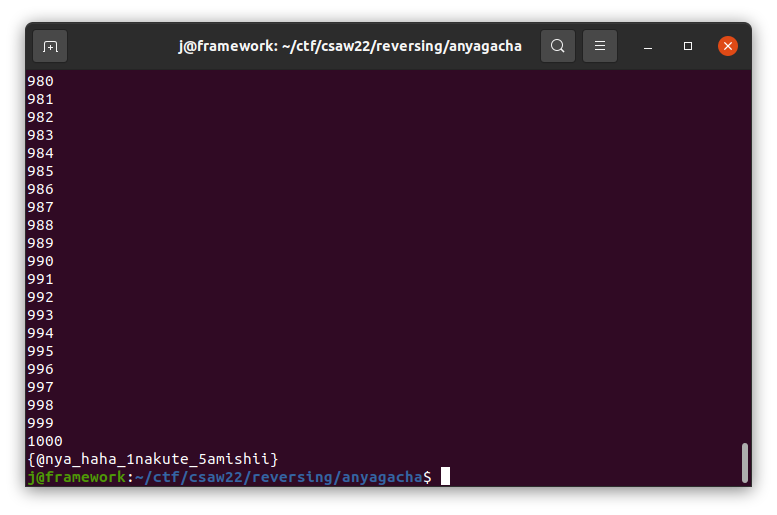
Task: Click the output line reading 990
Action: [41, 261]
